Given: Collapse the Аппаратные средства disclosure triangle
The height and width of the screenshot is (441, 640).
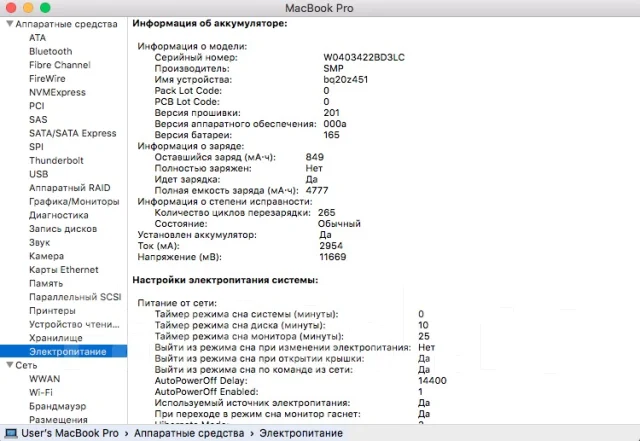Looking at the screenshot, I should coord(10,24).
